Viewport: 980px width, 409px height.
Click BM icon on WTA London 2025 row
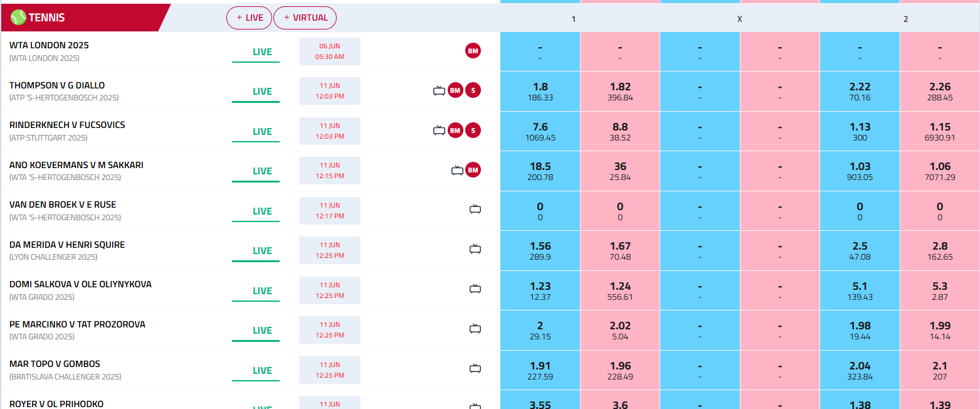pos(473,51)
